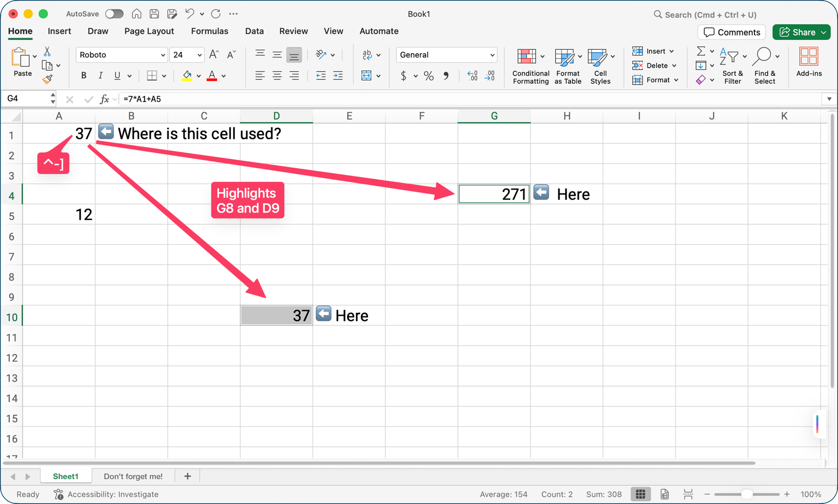Screen dimensions: 838x504
Task: Toggle Underline formatting
Action: pyautogui.click(x=117, y=76)
